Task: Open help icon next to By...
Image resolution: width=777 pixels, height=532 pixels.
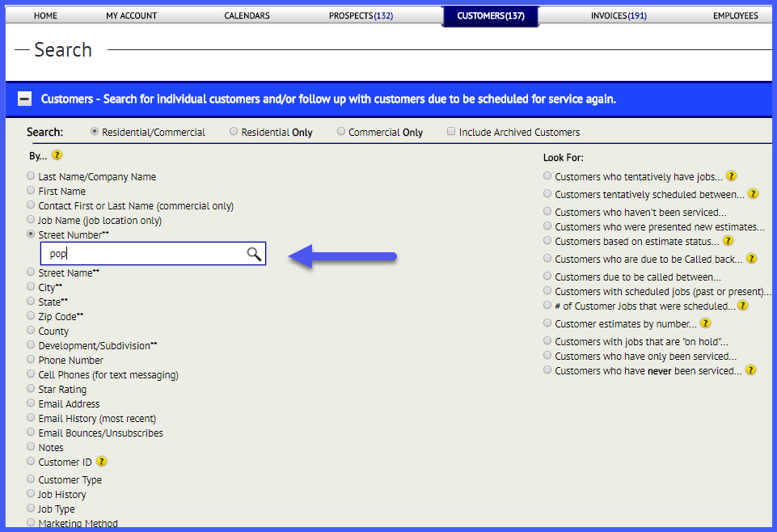Action: coord(57,155)
